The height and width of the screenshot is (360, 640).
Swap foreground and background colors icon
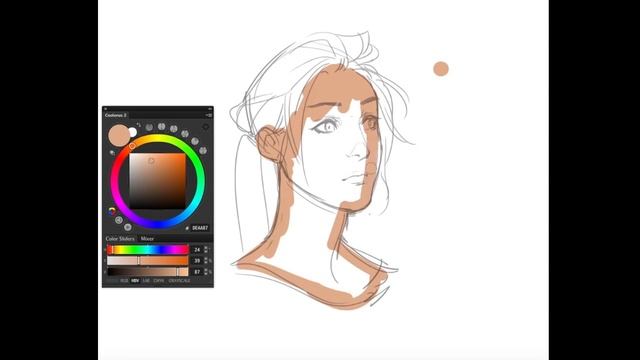[x=139, y=125]
